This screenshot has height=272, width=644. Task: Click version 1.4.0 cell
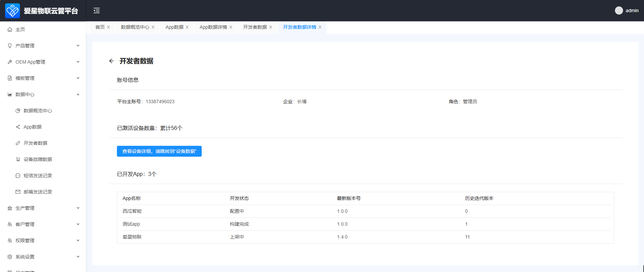click(342, 237)
